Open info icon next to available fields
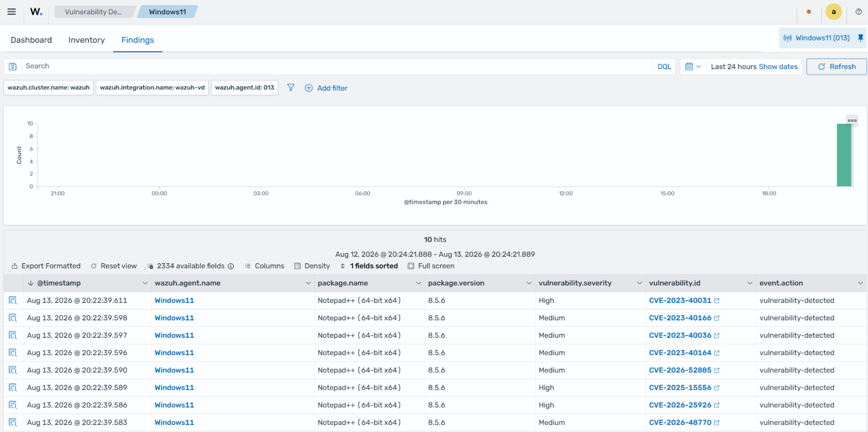Screen dimensions: 868x432 click(231, 266)
